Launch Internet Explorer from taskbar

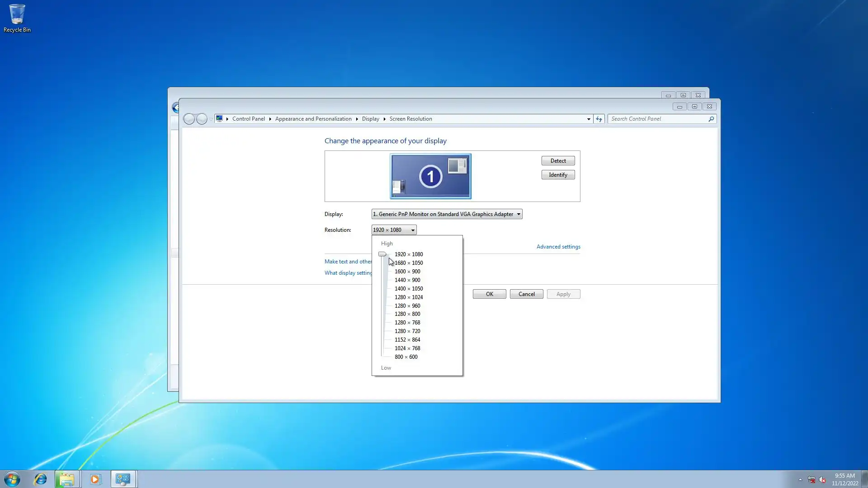41,479
